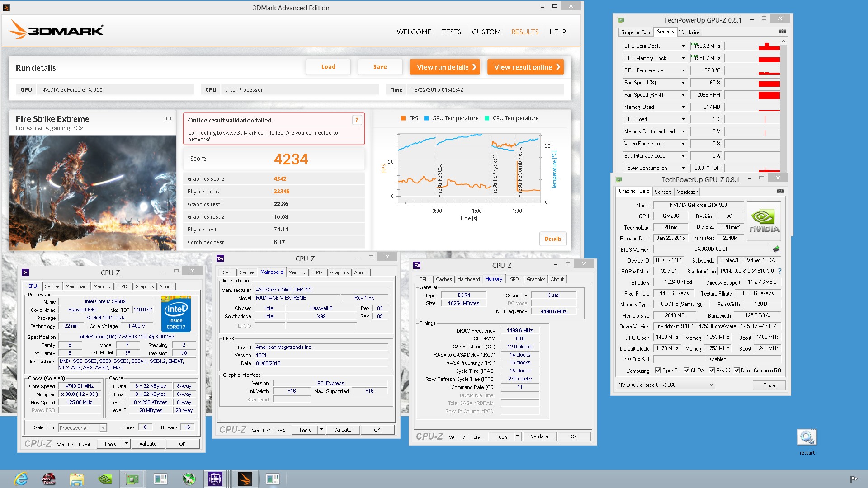The height and width of the screenshot is (488, 868).
Task: Click the Details button under the chart
Action: tap(552, 239)
